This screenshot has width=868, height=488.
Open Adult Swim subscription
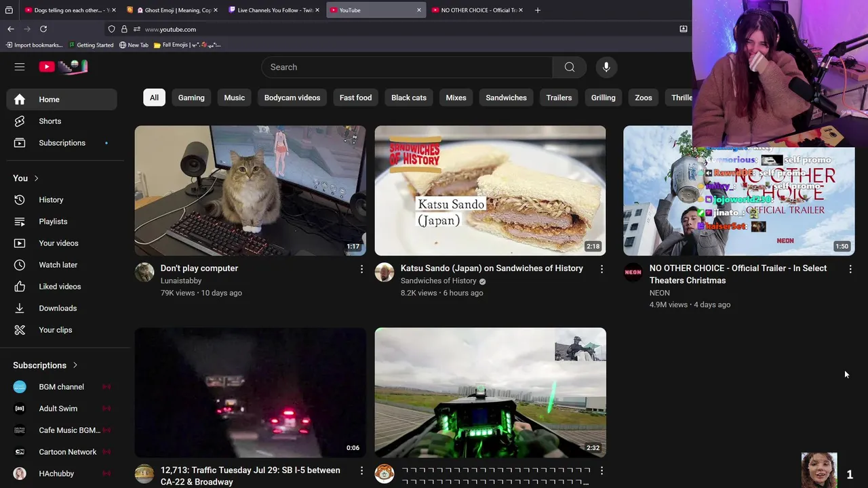[62, 409]
